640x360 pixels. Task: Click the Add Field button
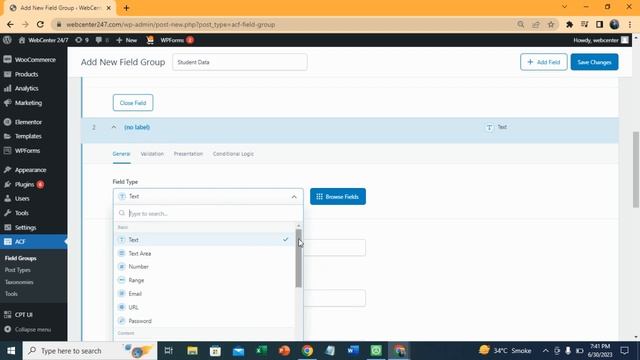click(x=544, y=62)
